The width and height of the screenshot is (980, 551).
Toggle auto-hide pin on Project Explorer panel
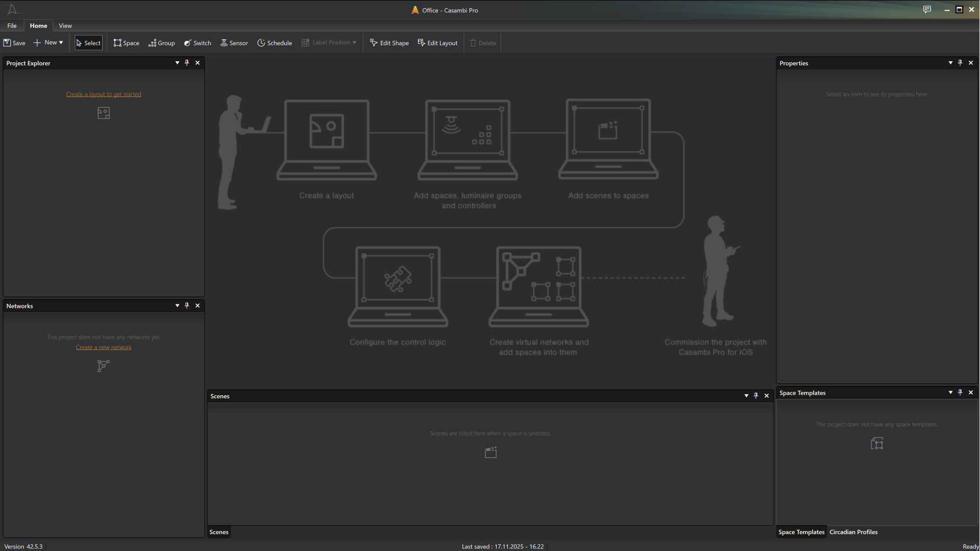tap(187, 62)
